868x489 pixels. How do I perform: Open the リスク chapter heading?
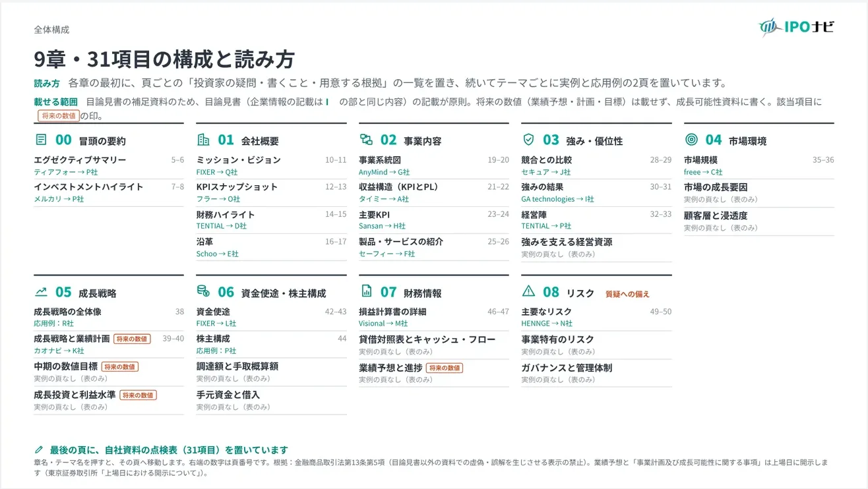click(x=580, y=293)
